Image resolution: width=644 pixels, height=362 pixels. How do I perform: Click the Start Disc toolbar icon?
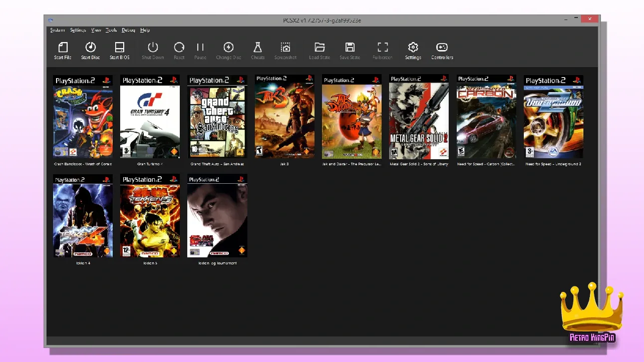91,47
